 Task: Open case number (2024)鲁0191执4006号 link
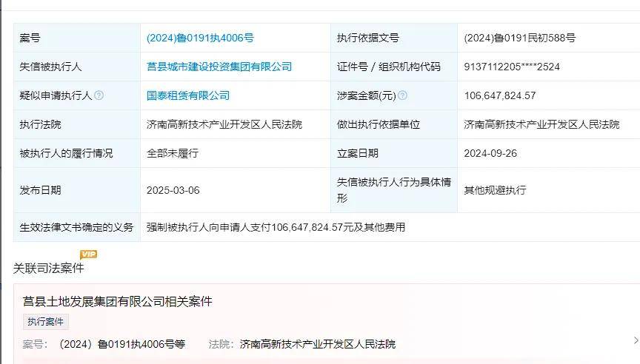[200, 38]
